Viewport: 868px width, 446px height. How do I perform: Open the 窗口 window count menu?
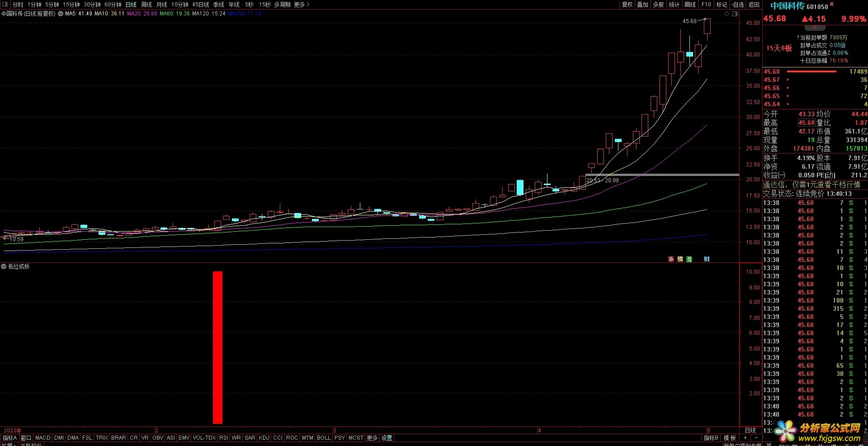click(26, 438)
